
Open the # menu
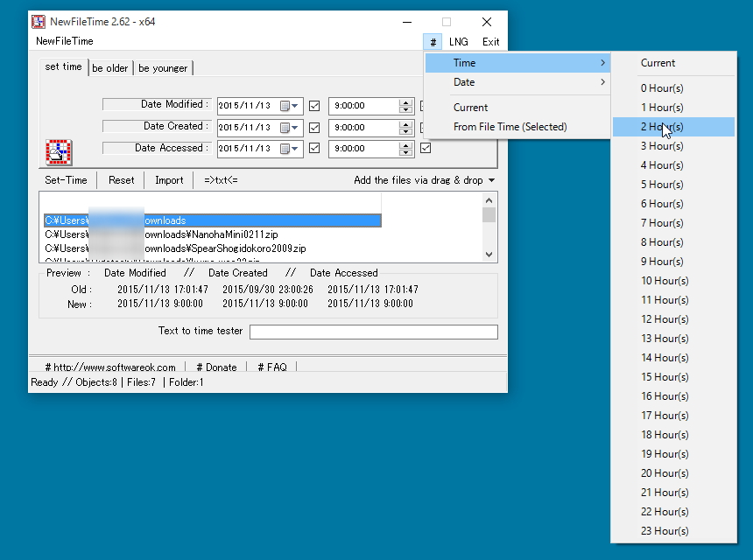(433, 42)
